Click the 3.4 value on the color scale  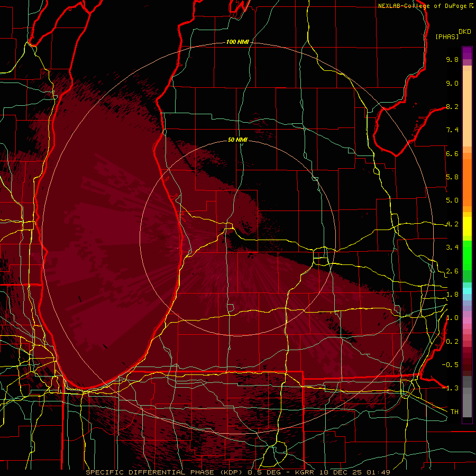pyautogui.click(x=452, y=248)
